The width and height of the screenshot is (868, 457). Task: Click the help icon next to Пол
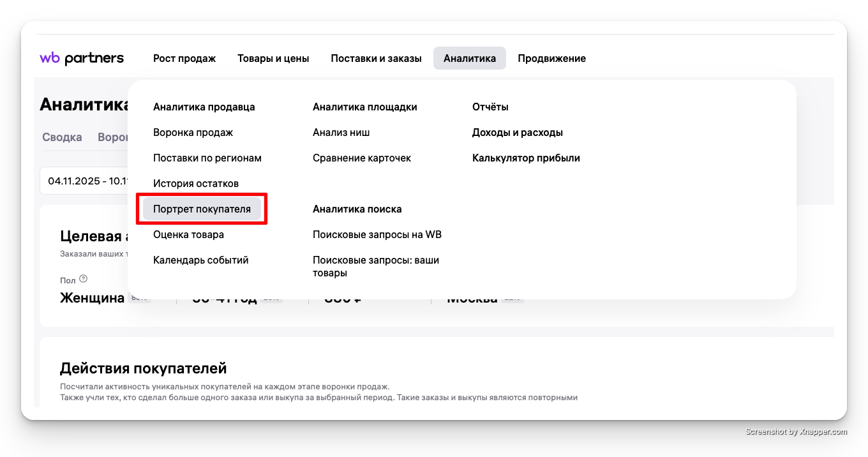pos(83,279)
